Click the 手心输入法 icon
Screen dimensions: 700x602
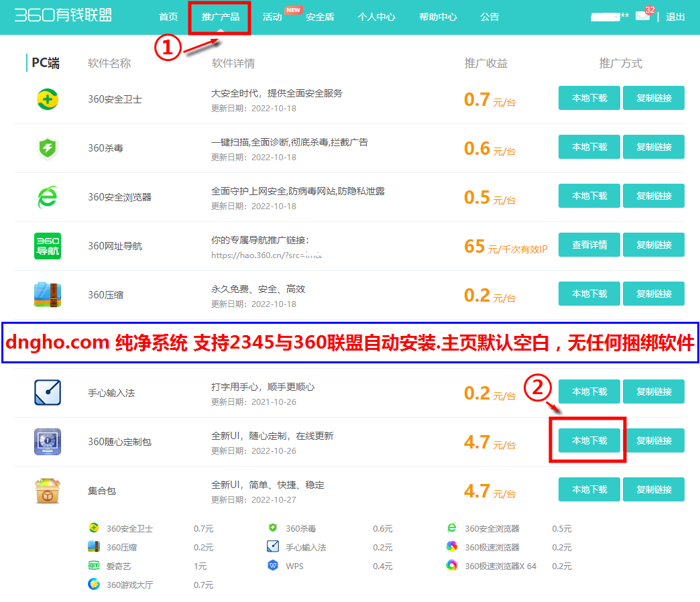pyautogui.click(x=48, y=393)
